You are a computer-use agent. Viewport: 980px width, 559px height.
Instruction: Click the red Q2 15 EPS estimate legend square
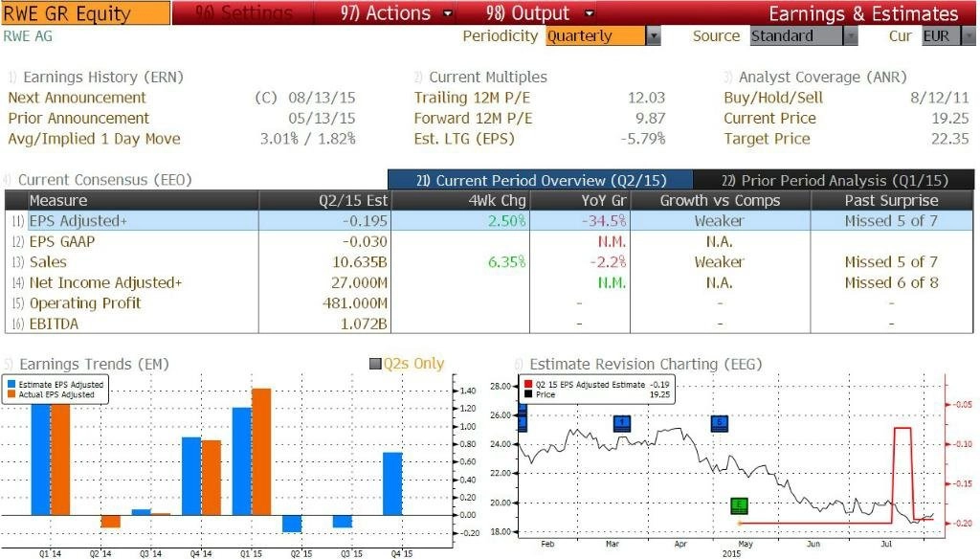pos(528,385)
